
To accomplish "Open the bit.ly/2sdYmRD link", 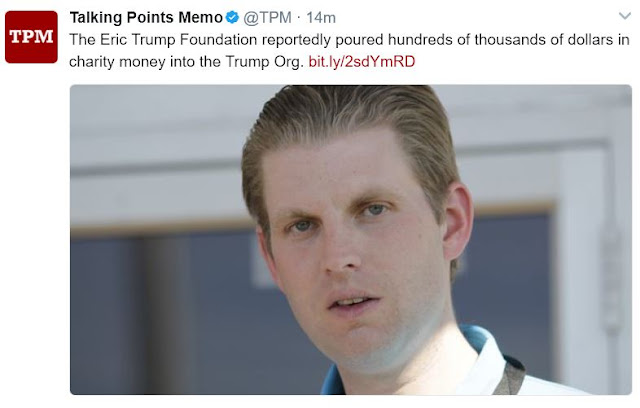I will click(x=362, y=62).
